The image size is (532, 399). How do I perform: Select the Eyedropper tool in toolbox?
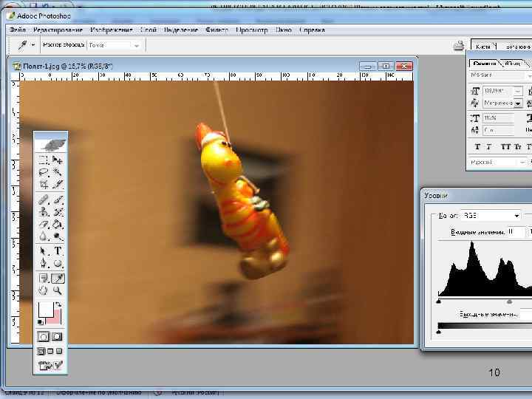58,279
